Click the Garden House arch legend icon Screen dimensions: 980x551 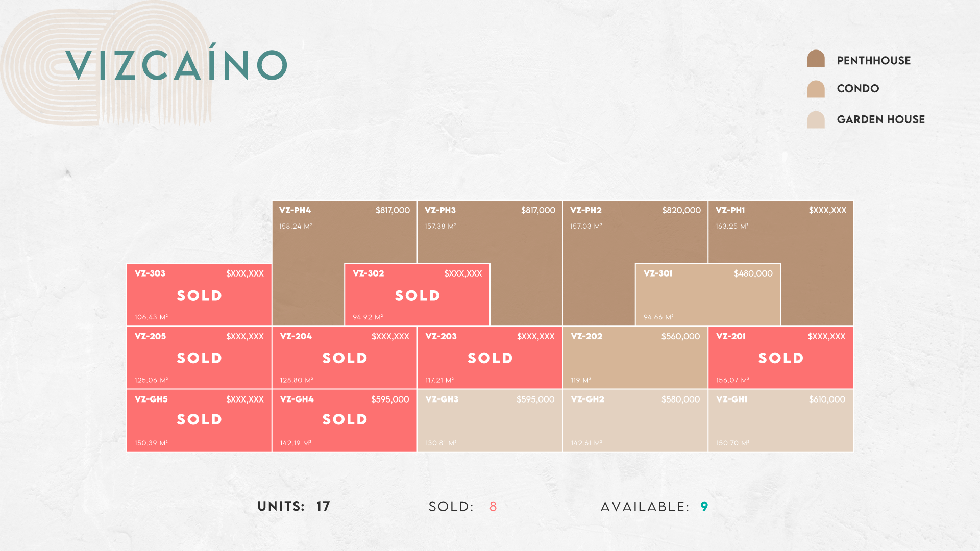tap(816, 119)
